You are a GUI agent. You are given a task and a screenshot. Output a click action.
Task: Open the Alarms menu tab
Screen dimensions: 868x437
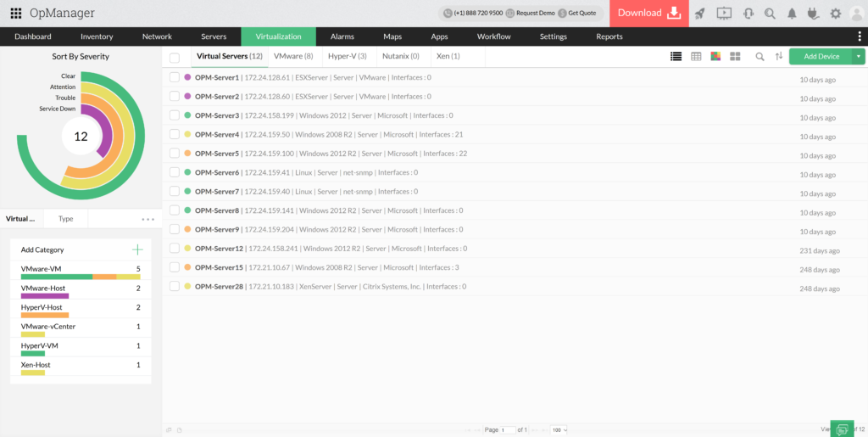click(342, 36)
